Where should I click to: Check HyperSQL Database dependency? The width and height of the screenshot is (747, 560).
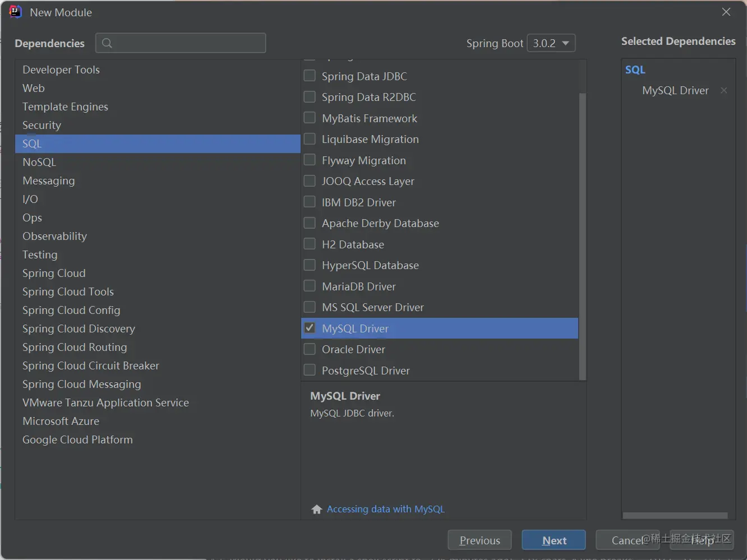310,265
